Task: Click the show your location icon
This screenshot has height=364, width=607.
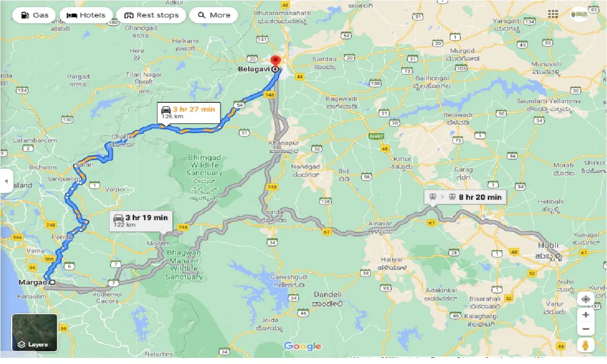Action: click(x=586, y=299)
